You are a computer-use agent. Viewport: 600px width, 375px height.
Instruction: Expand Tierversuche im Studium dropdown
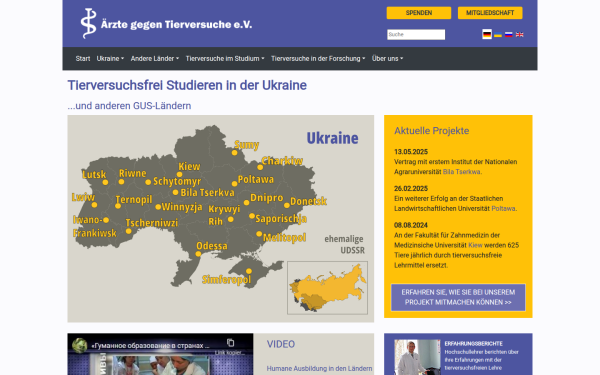(x=225, y=59)
